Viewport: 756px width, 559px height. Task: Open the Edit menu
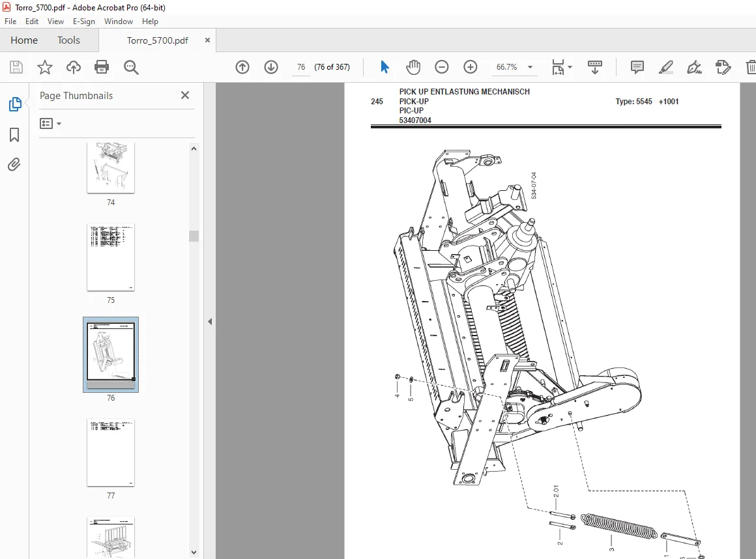[32, 21]
